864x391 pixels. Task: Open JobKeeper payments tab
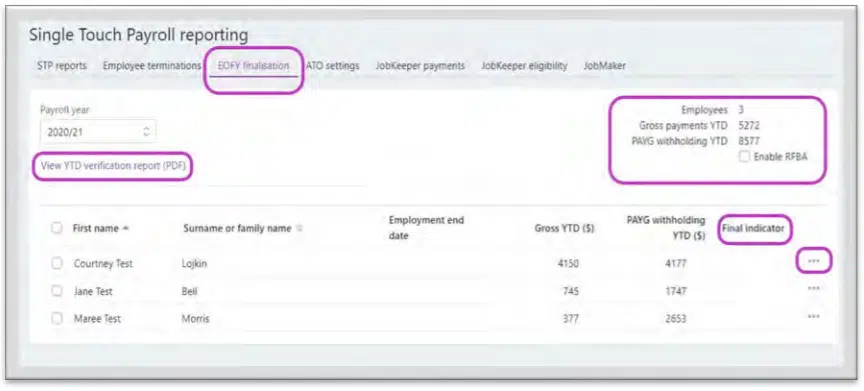420,66
